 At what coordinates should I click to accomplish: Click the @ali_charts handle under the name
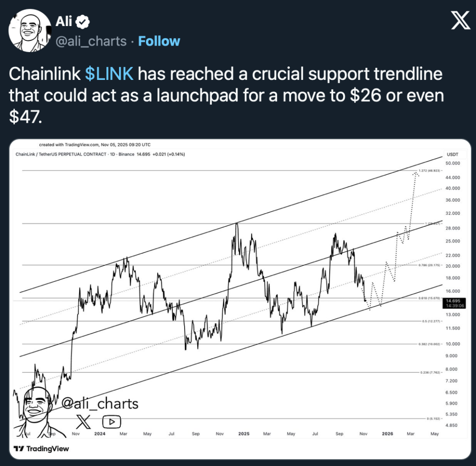point(91,41)
